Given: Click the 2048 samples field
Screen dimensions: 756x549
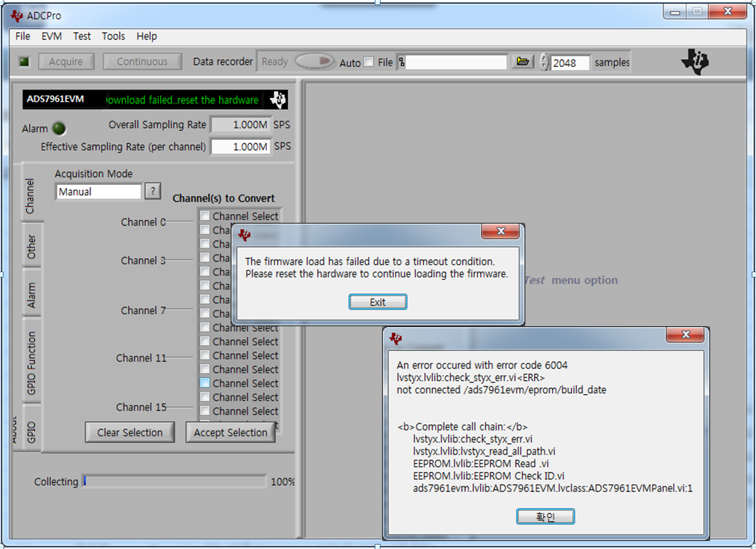Looking at the screenshot, I should [570, 63].
